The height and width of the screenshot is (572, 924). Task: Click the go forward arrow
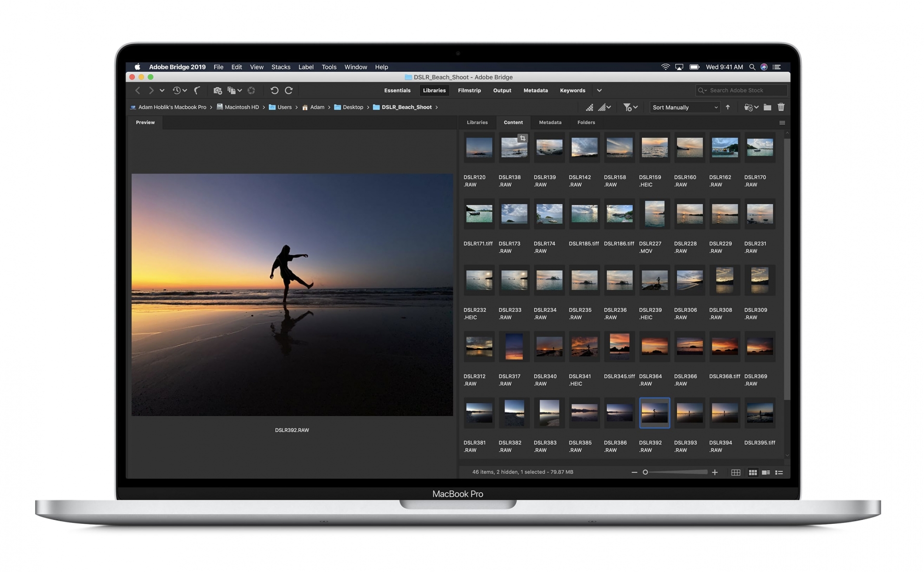pos(151,91)
